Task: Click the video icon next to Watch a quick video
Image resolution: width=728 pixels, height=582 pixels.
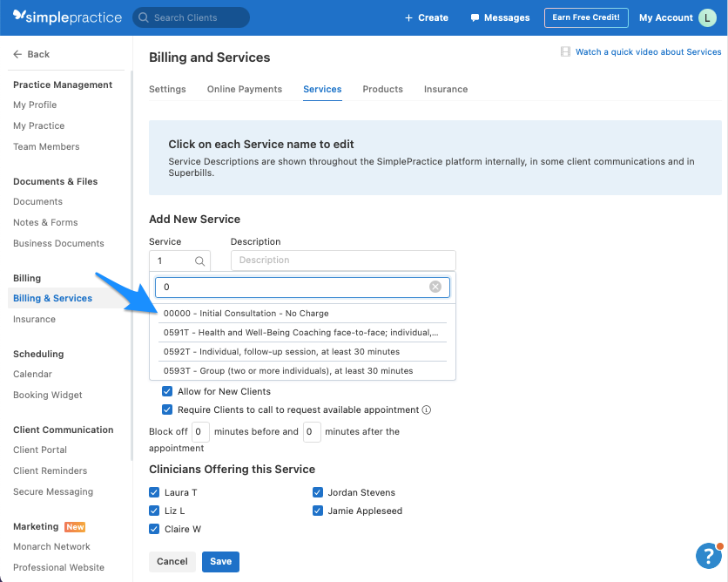Action: click(x=566, y=53)
